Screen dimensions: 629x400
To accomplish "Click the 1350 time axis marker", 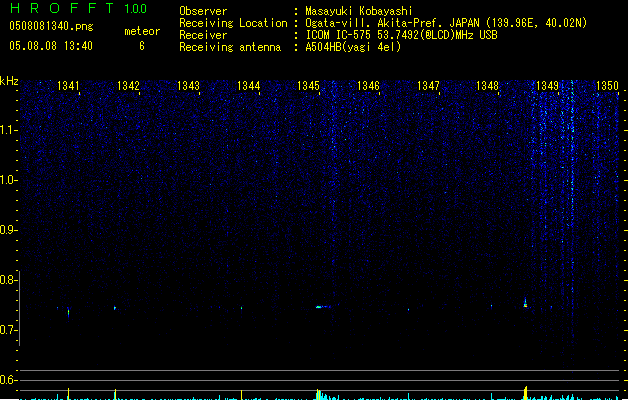I will click(x=607, y=86).
